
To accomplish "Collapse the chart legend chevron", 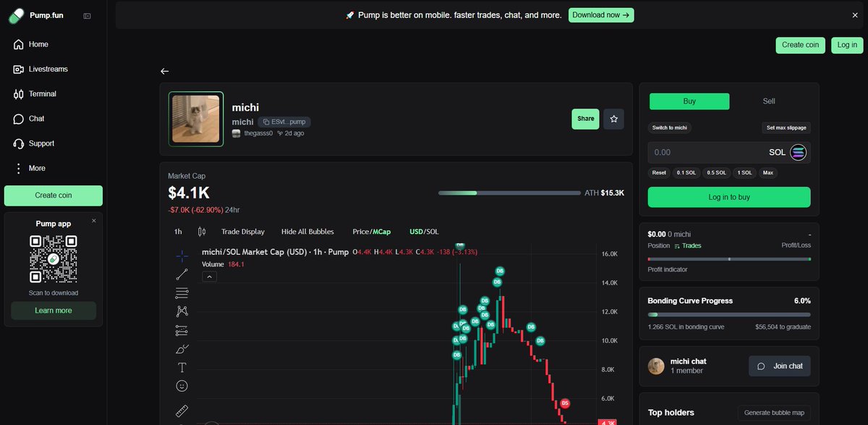I will point(209,276).
